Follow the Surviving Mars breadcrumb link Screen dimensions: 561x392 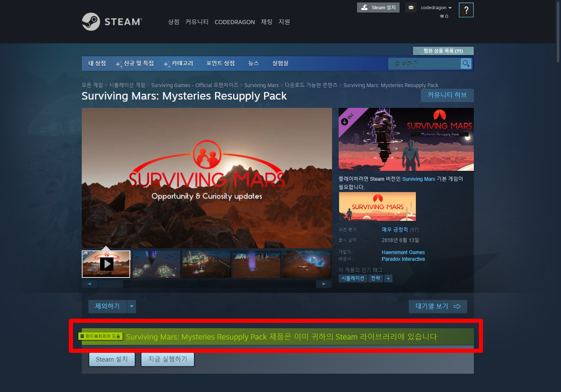pyautogui.click(x=262, y=85)
